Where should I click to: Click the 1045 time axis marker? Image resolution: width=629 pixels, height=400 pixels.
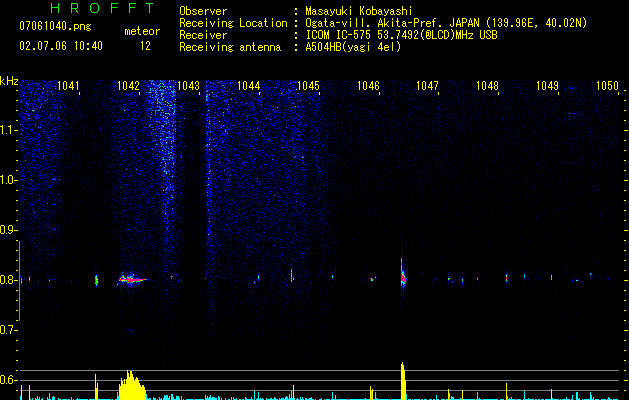coord(308,85)
